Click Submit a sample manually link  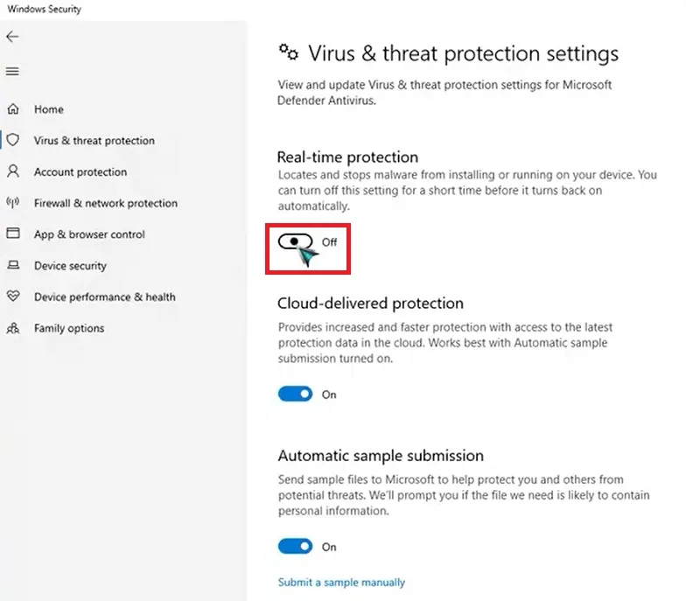tap(341, 583)
